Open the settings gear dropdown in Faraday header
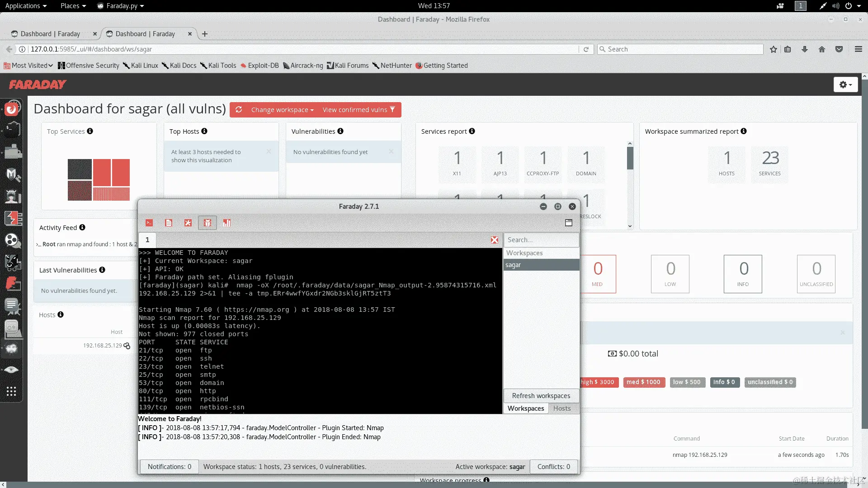This screenshot has height=488, width=868. [x=845, y=84]
